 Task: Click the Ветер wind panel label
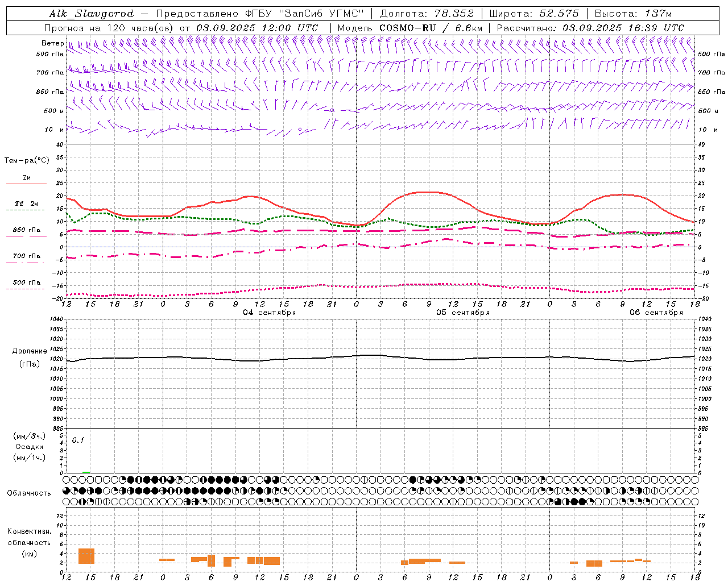(52, 43)
